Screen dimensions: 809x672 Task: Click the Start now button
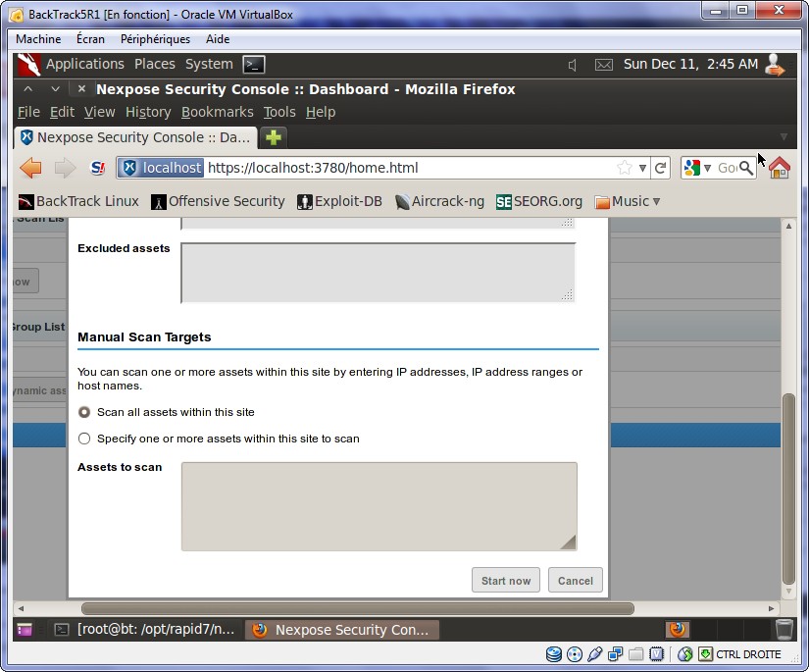coord(506,580)
